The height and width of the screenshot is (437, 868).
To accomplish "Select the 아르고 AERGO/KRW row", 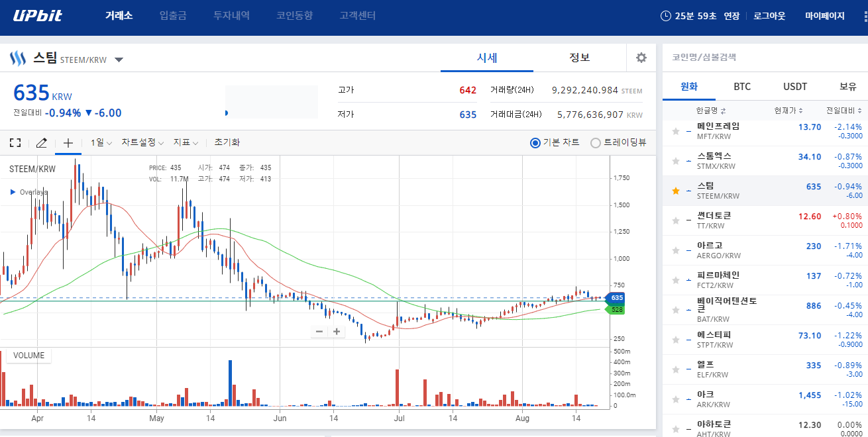I will (x=765, y=250).
